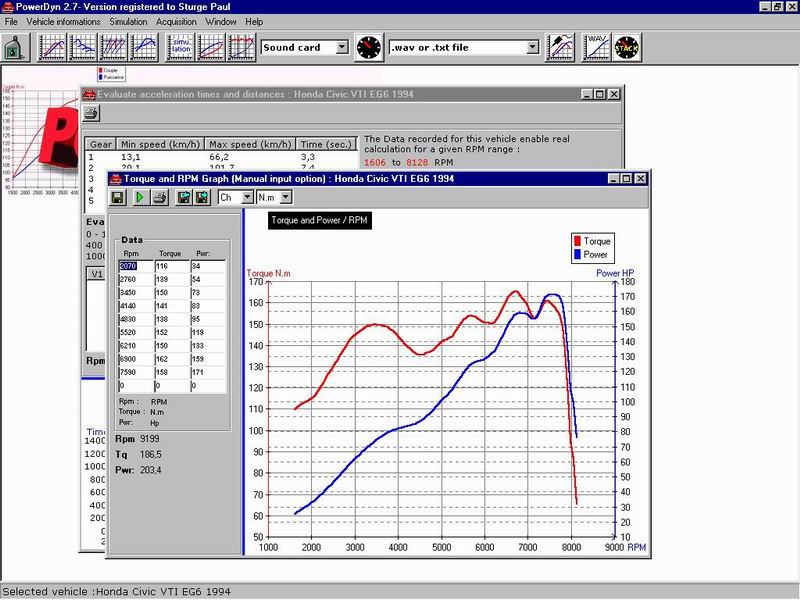
Task: Click the STACK icon in main toolbar
Action: click(x=627, y=47)
